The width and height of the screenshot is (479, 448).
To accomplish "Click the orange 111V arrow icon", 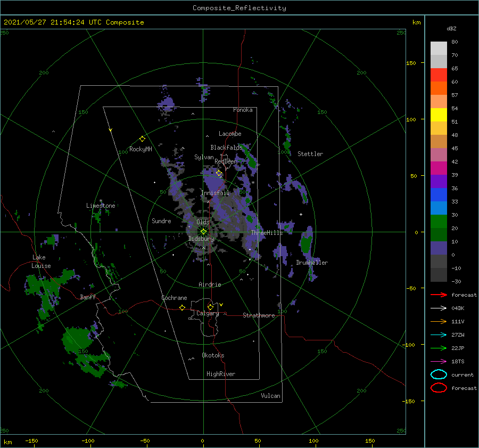I will click(x=439, y=321).
